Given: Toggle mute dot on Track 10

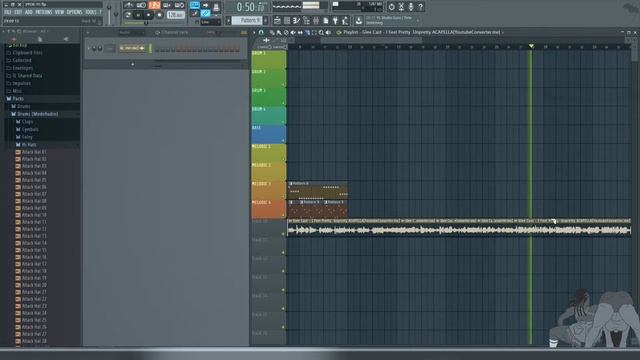Looking at the screenshot, I should pyautogui.click(x=283, y=234).
